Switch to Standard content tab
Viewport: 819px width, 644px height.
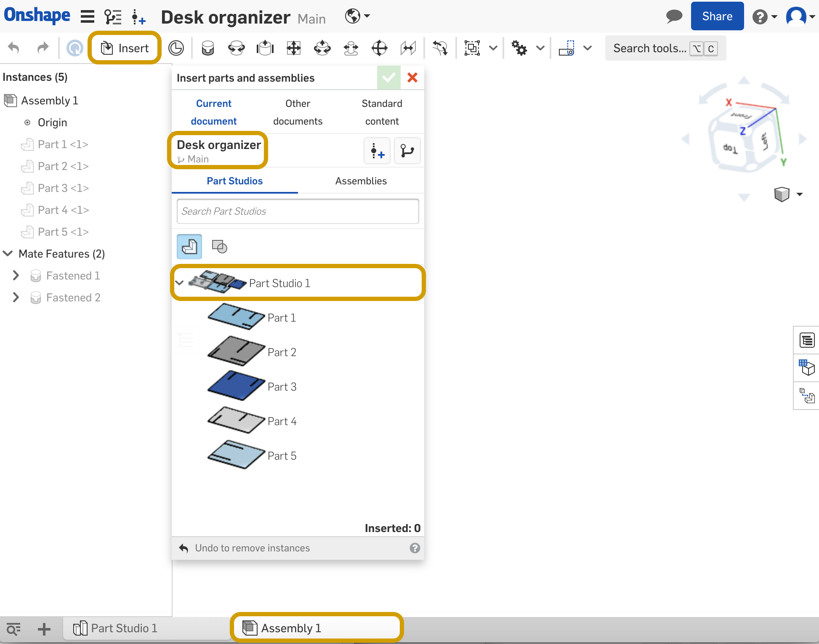382,112
